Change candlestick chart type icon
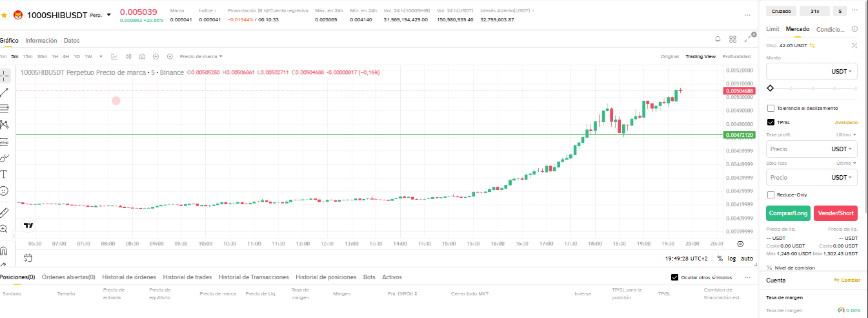 click(x=128, y=56)
